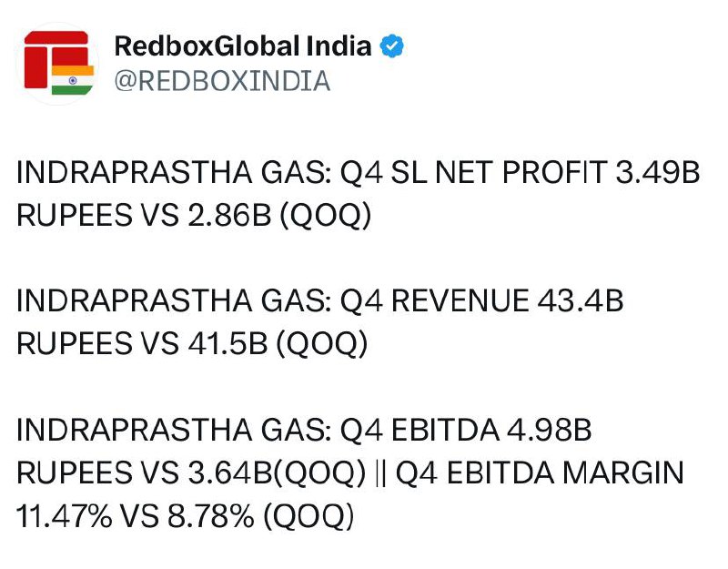
Task: Click the 2.86B (QOQ) comparison text
Action: coord(279,215)
